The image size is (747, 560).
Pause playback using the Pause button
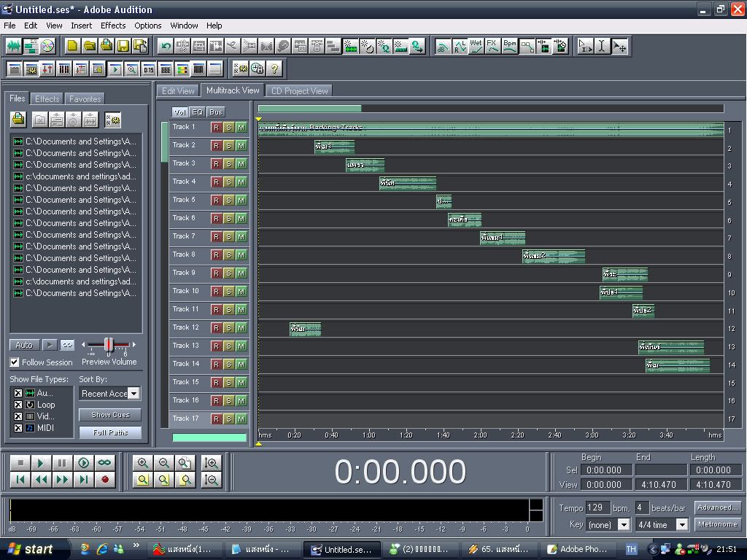(x=62, y=463)
